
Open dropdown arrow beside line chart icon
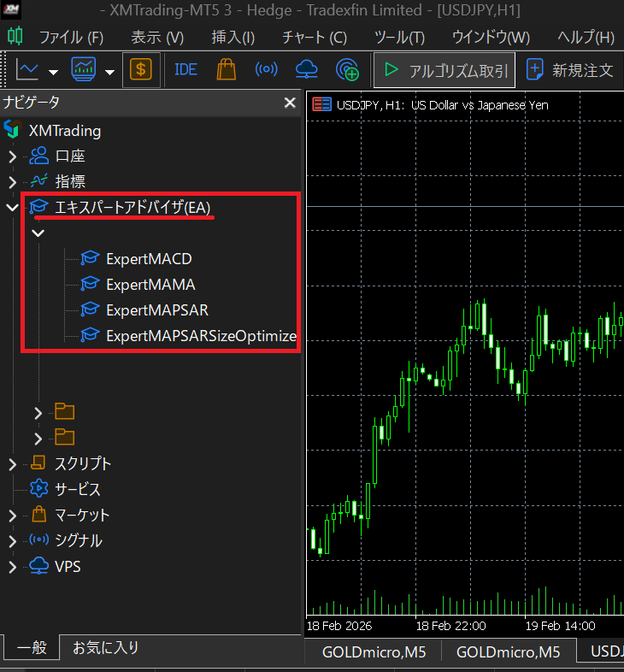tap(53, 71)
